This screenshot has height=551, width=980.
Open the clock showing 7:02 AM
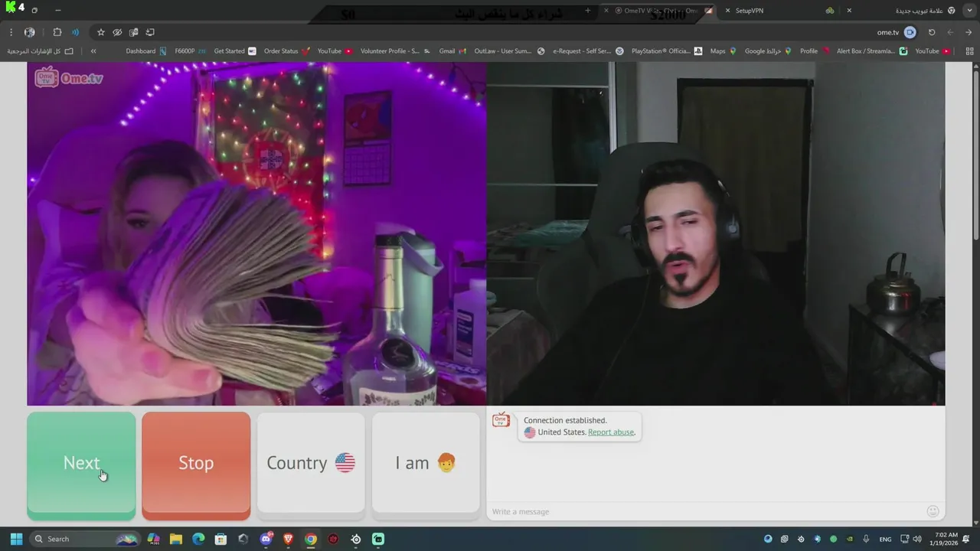946,539
